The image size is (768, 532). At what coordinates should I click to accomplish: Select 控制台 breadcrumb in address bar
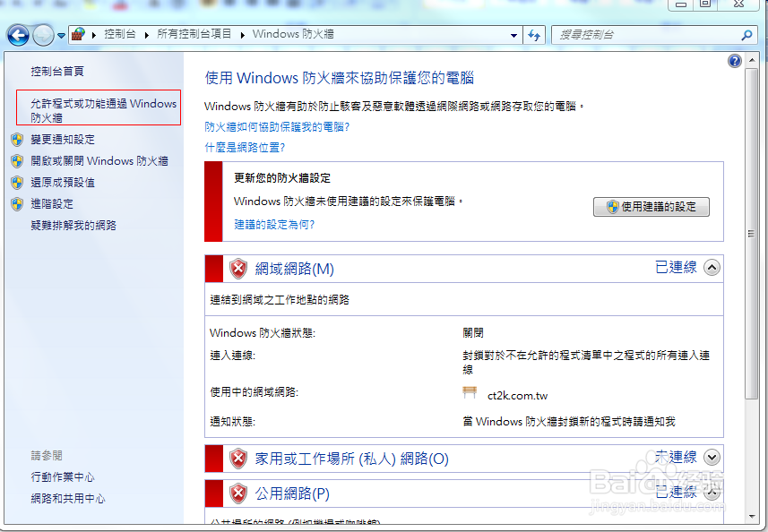tap(119, 34)
